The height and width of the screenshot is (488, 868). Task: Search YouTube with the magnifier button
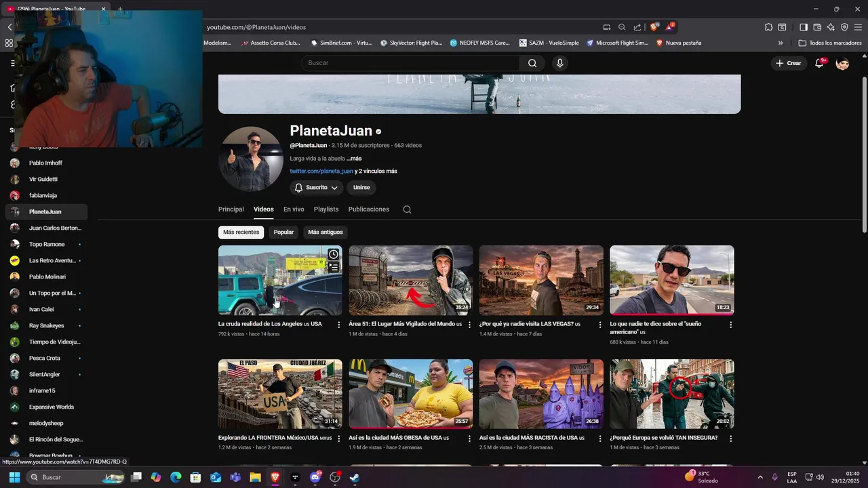[x=532, y=63]
